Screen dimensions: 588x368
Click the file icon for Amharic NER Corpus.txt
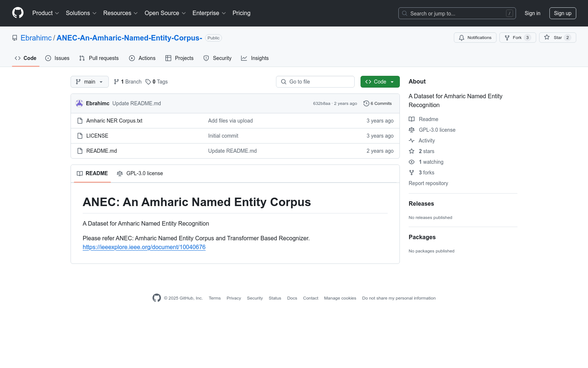(x=80, y=121)
